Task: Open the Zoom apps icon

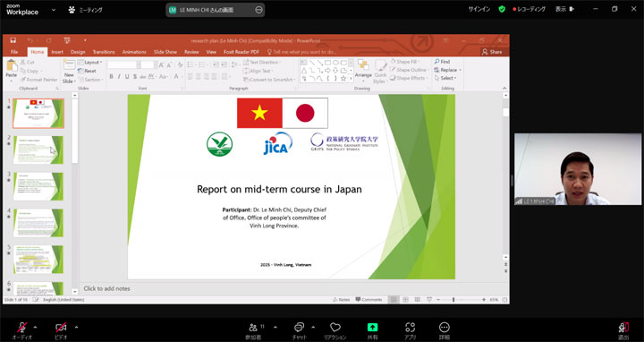Action: coord(410,327)
